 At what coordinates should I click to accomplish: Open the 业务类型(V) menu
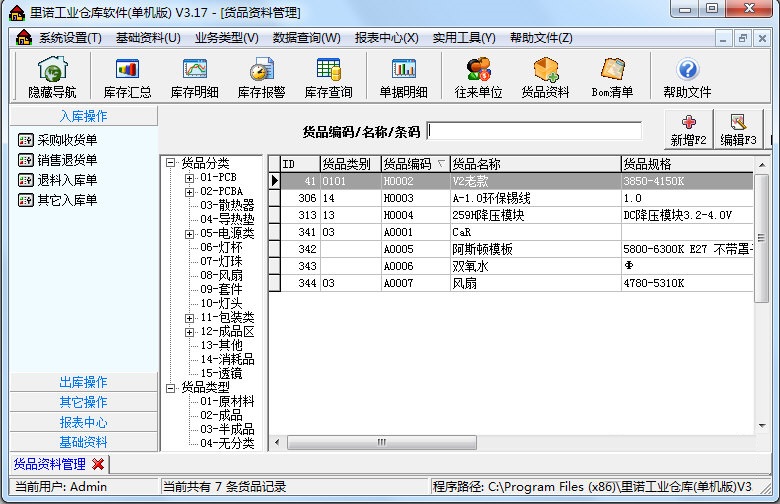point(227,38)
